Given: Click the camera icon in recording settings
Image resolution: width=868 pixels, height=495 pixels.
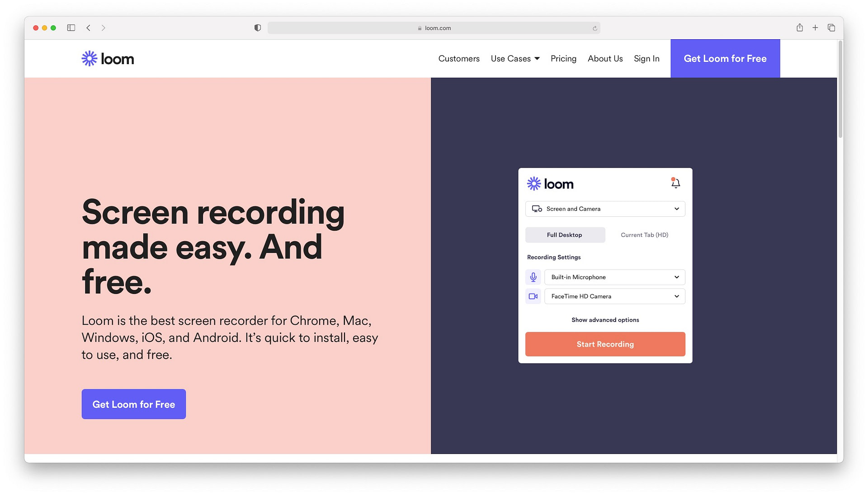Looking at the screenshot, I should [x=533, y=296].
